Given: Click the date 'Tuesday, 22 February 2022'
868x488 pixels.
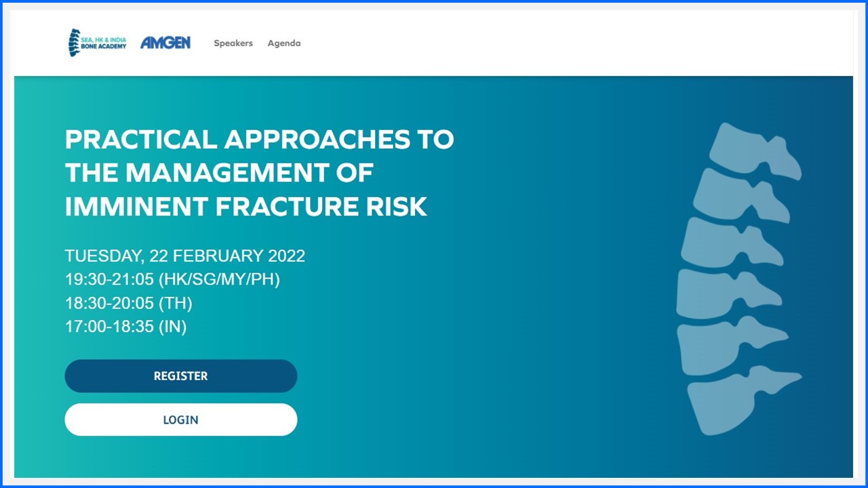Looking at the screenshot, I should pyautogui.click(x=184, y=256).
